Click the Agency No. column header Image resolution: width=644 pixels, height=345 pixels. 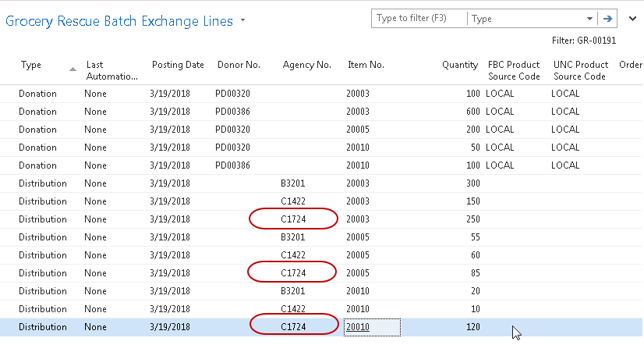(307, 66)
